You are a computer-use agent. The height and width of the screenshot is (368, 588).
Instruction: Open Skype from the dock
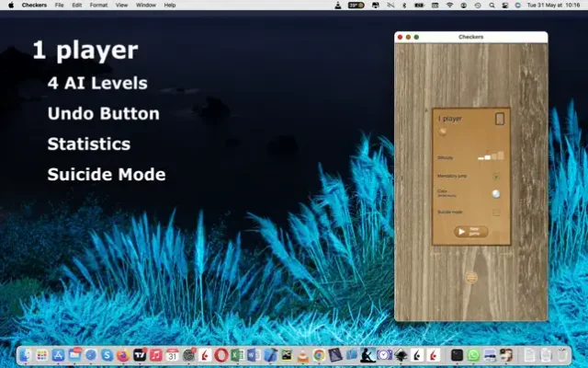(107, 354)
